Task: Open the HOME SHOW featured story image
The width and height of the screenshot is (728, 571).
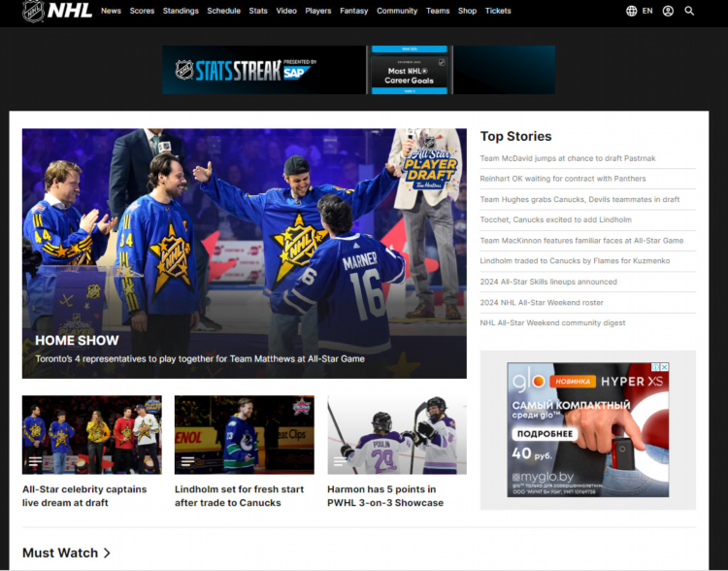Action: coord(245,253)
